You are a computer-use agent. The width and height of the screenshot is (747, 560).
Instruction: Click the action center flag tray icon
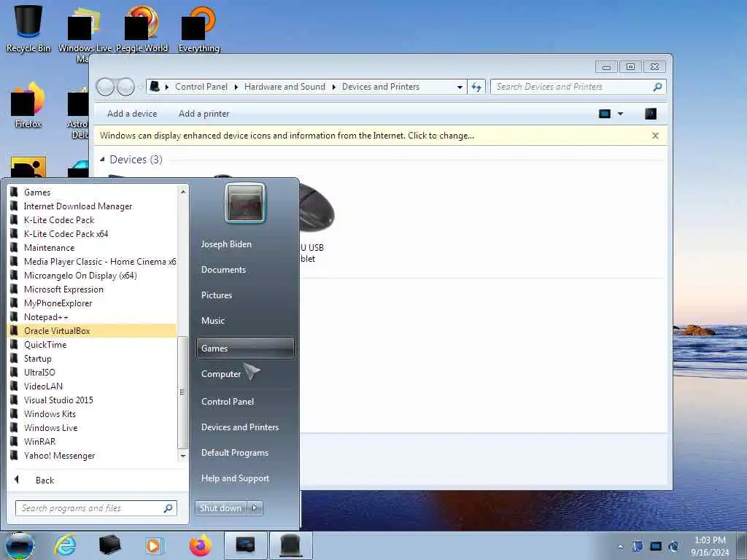(638, 546)
